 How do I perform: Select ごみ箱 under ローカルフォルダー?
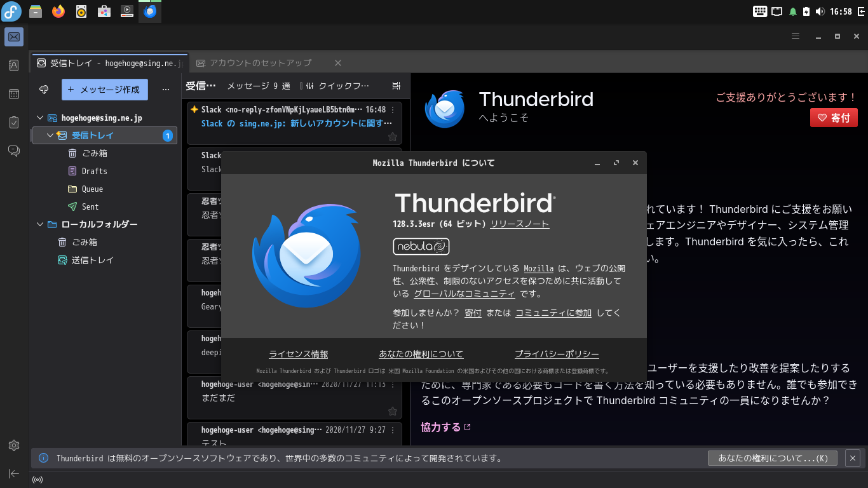point(105,242)
